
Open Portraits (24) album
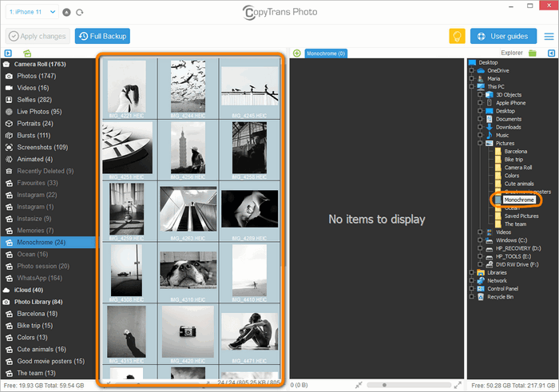click(x=35, y=123)
